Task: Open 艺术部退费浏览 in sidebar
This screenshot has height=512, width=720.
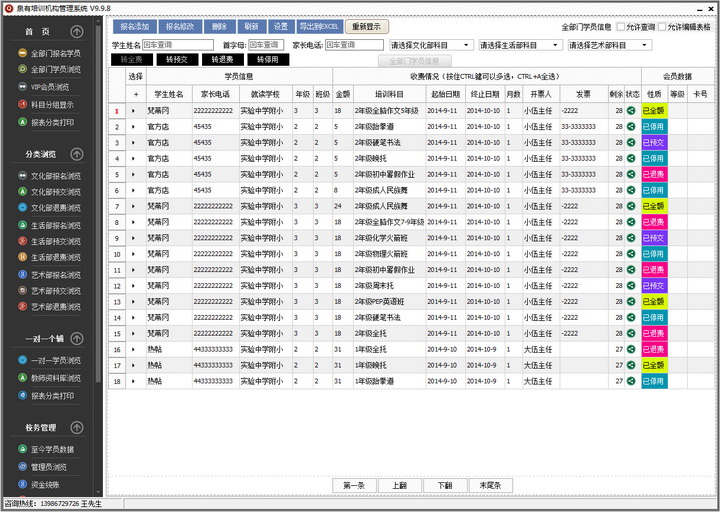Action: [50, 306]
